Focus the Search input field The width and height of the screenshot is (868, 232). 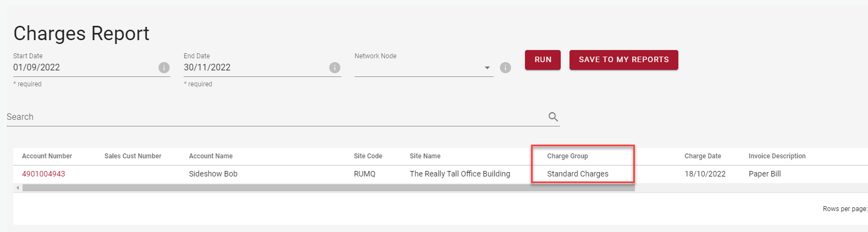(x=275, y=117)
